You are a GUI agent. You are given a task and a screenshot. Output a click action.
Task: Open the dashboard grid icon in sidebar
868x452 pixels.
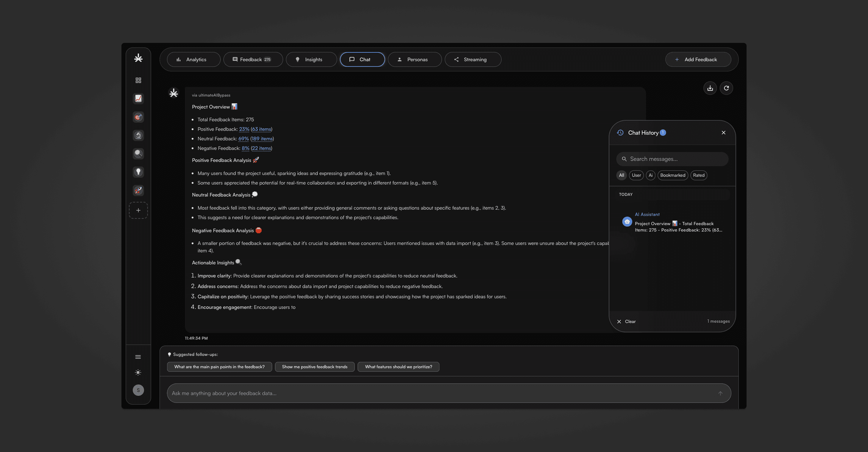click(138, 80)
